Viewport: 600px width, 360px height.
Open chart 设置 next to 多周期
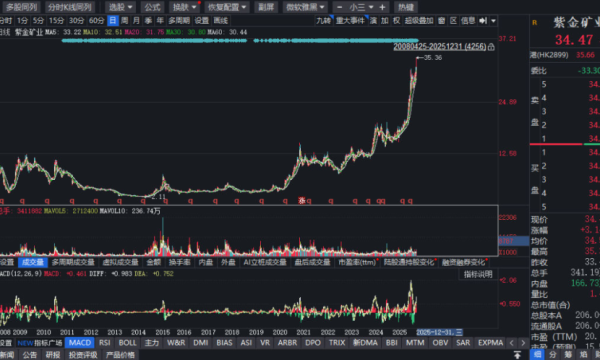tap(201, 20)
